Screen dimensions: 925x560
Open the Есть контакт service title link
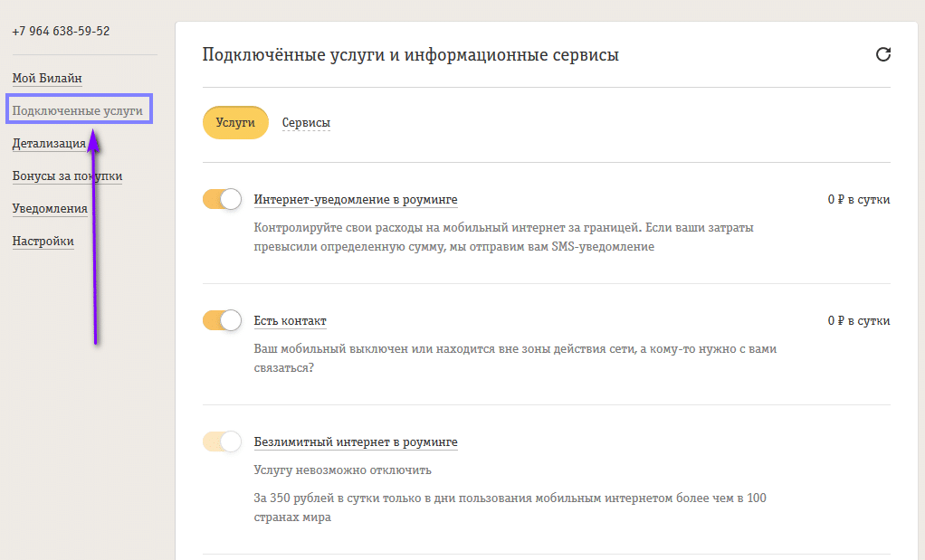pos(291,321)
